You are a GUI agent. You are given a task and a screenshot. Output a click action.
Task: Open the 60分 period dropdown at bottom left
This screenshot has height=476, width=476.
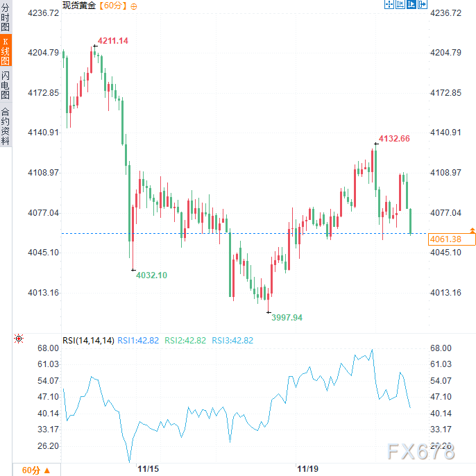click(x=35, y=470)
